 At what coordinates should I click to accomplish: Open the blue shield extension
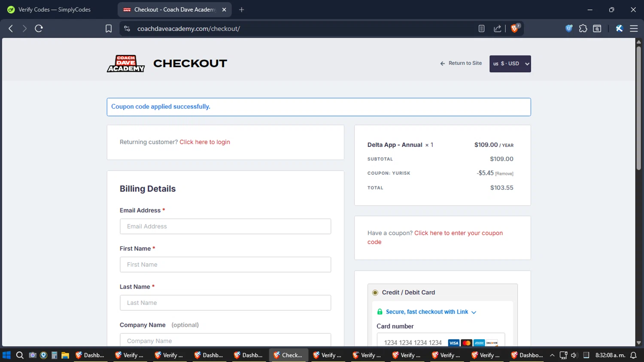(569, 28)
